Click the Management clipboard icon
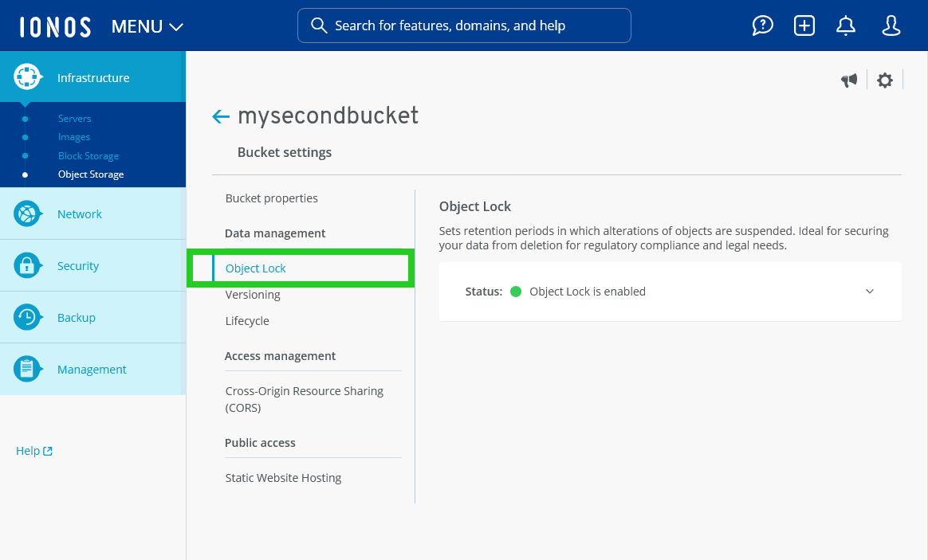This screenshot has height=560, width=928. point(28,369)
